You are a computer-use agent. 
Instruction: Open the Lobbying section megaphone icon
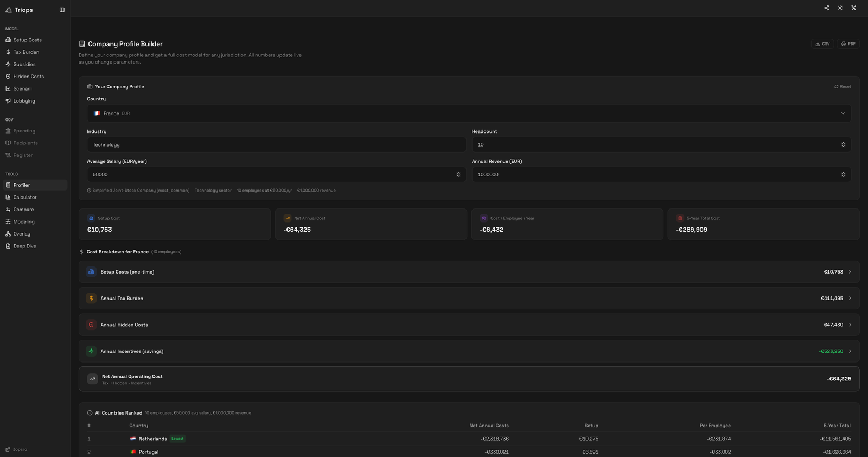[x=8, y=101]
